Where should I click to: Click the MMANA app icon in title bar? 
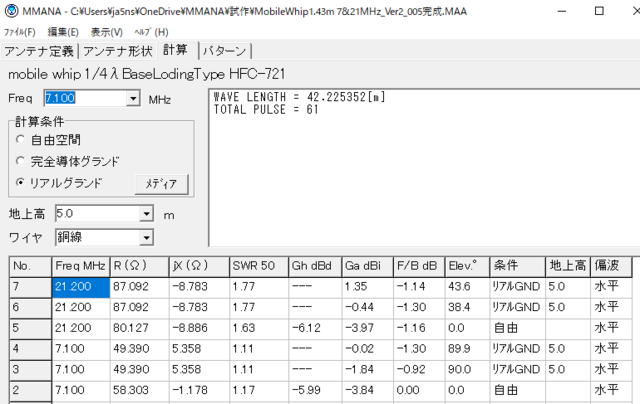pyautogui.click(x=11, y=11)
